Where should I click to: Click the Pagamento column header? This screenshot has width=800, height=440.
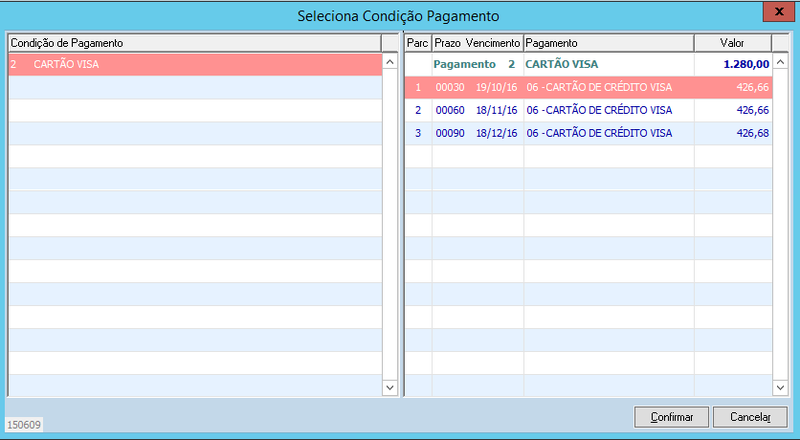[609, 43]
